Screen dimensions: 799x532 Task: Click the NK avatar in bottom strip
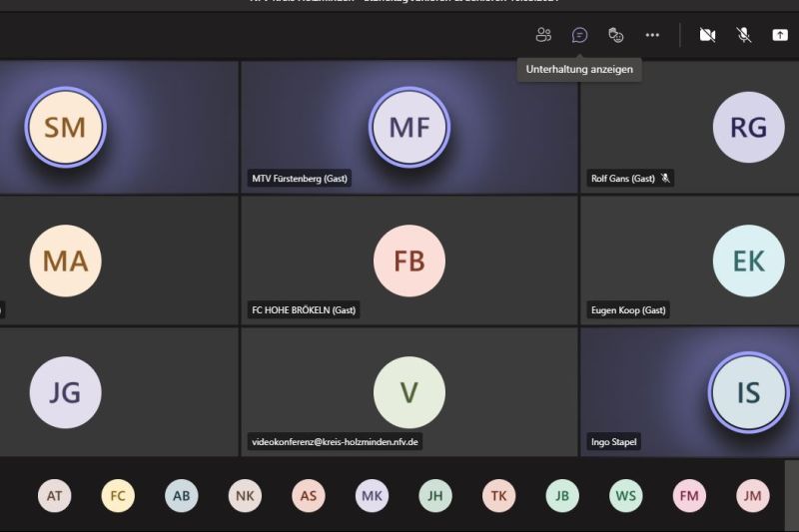pos(245,496)
